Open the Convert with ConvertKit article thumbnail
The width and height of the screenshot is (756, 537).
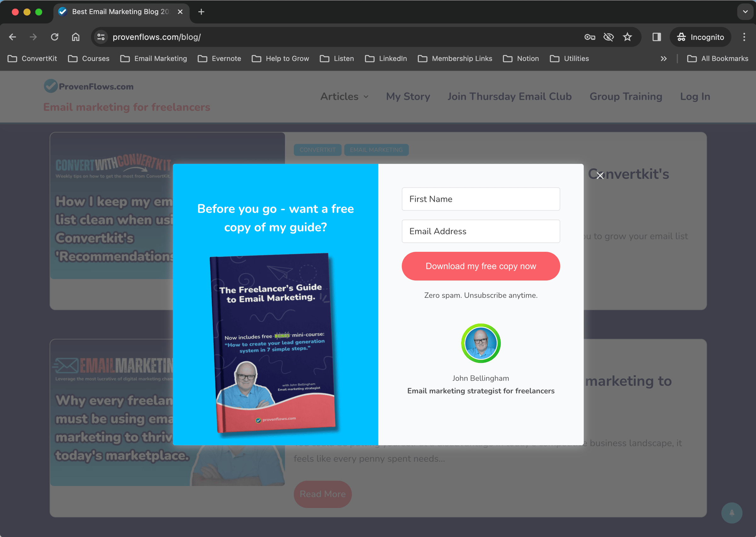[112, 206]
